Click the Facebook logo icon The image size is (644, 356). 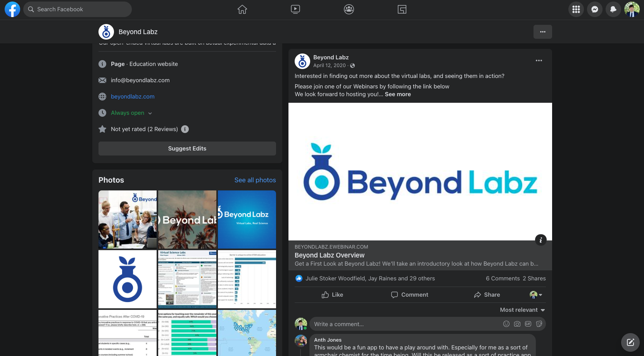click(12, 9)
